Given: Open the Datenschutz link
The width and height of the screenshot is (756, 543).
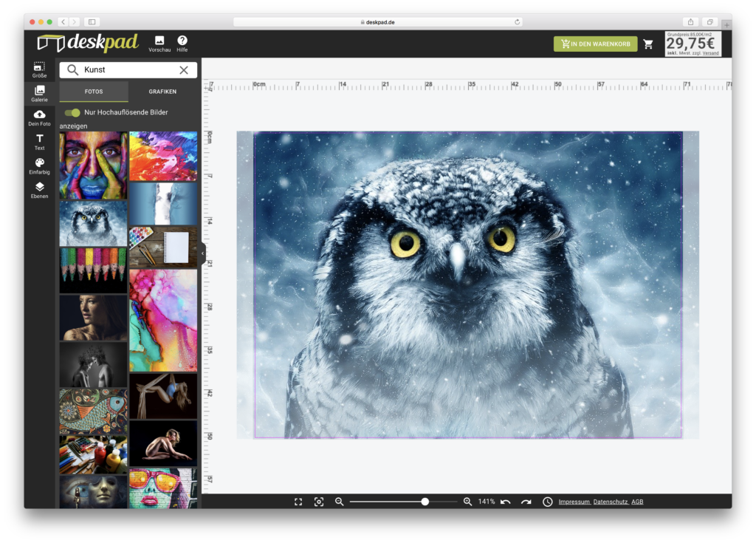Looking at the screenshot, I should [x=610, y=502].
